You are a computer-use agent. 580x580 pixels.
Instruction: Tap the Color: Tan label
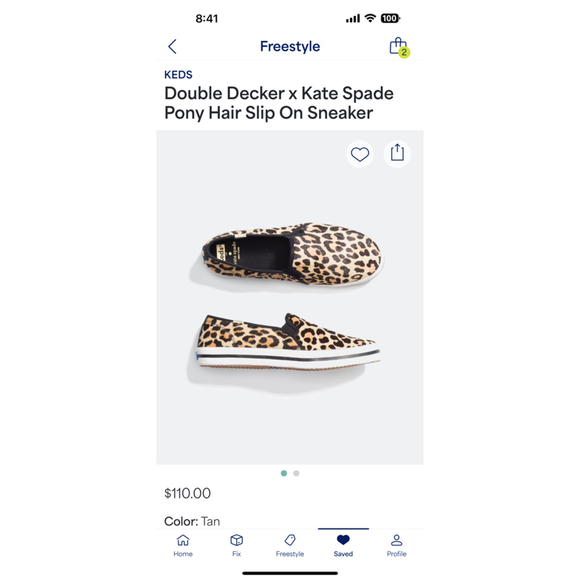[192, 521]
